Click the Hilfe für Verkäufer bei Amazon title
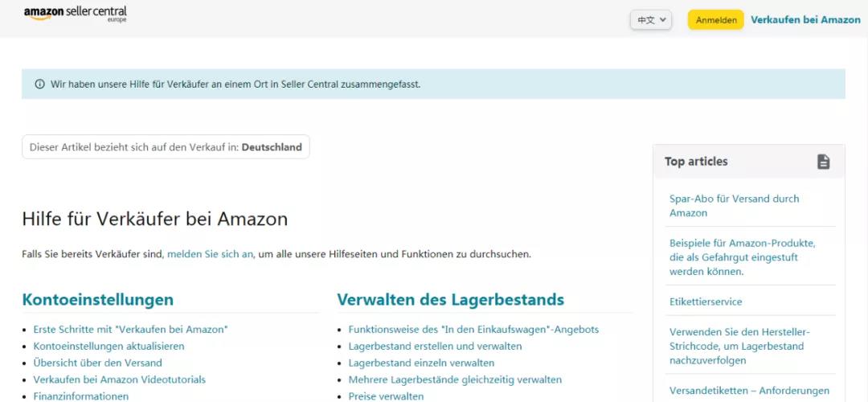The width and height of the screenshot is (868, 402). coord(155,219)
